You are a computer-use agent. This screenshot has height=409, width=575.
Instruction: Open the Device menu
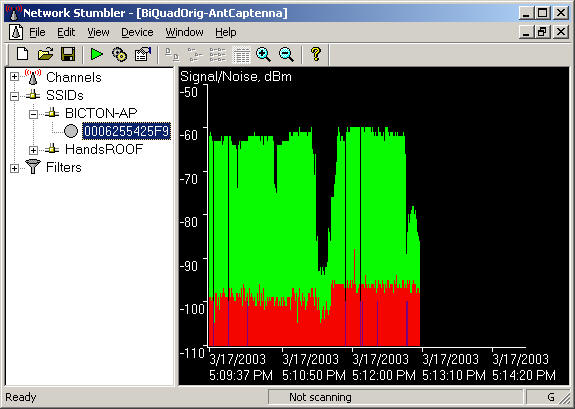click(x=137, y=32)
